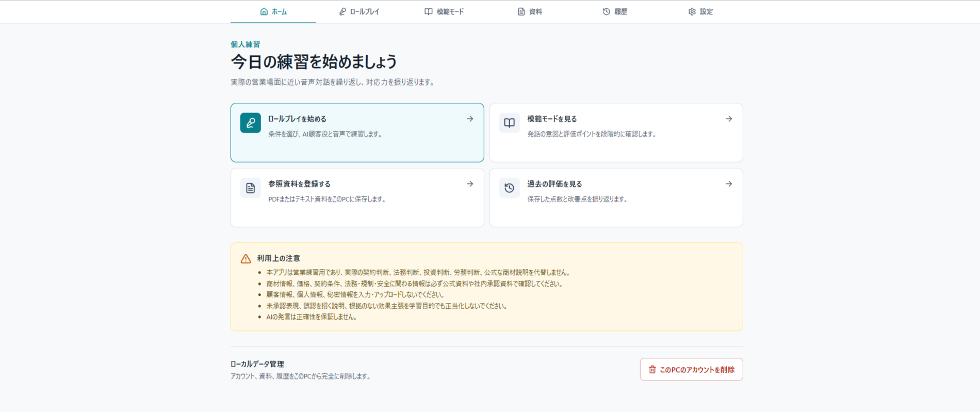This screenshot has height=412, width=980.
Task: Click the arrow on 模範モードを見る card
Action: click(729, 119)
